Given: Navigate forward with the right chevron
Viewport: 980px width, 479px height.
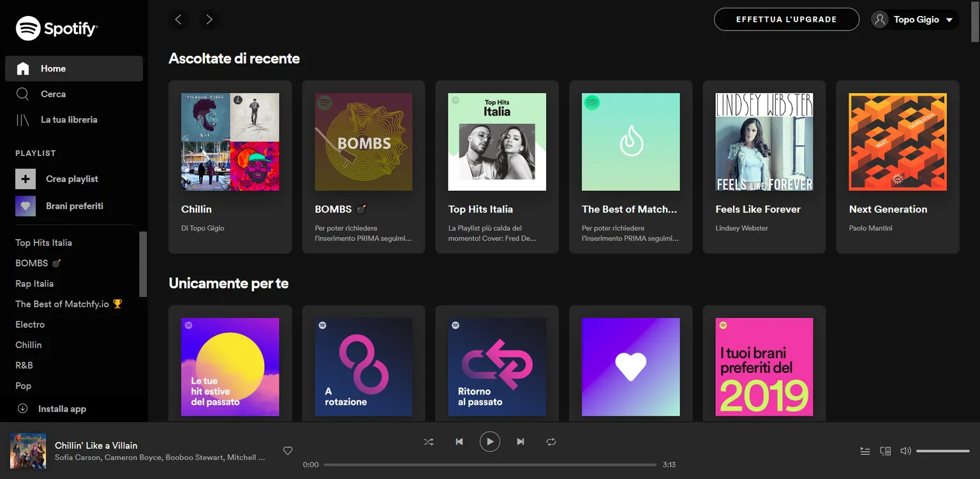Looking at the screenshot, I should click(209, 20).
